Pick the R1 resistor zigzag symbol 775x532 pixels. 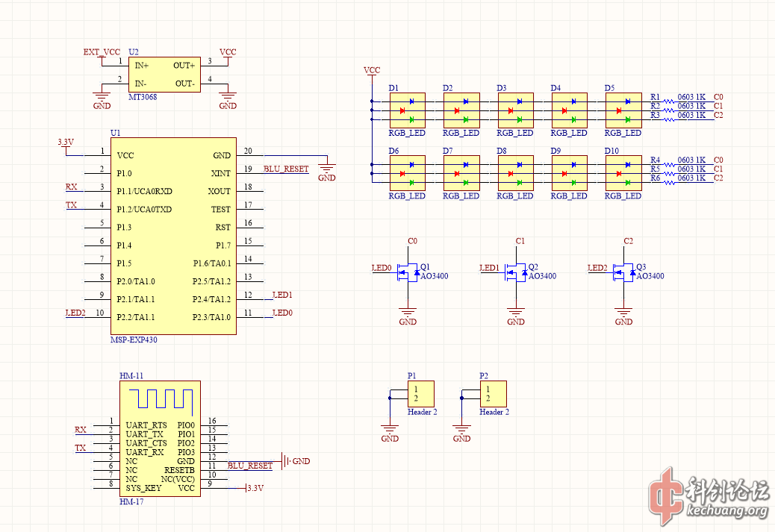pyautogui.click(x=669, y=101)
